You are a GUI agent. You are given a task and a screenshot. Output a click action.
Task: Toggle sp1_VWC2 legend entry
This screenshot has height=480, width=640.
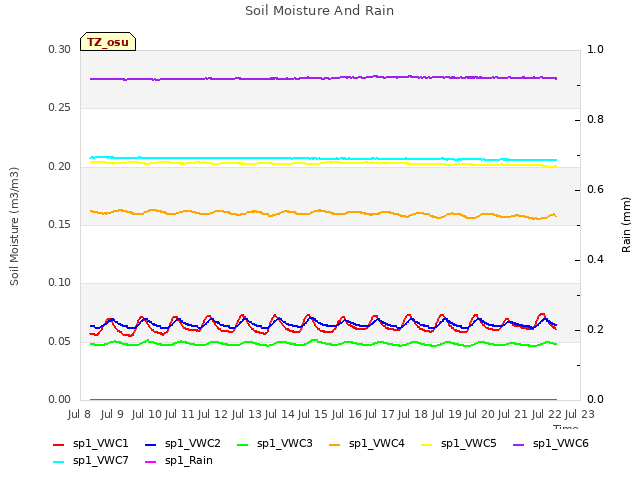[183, 444]
